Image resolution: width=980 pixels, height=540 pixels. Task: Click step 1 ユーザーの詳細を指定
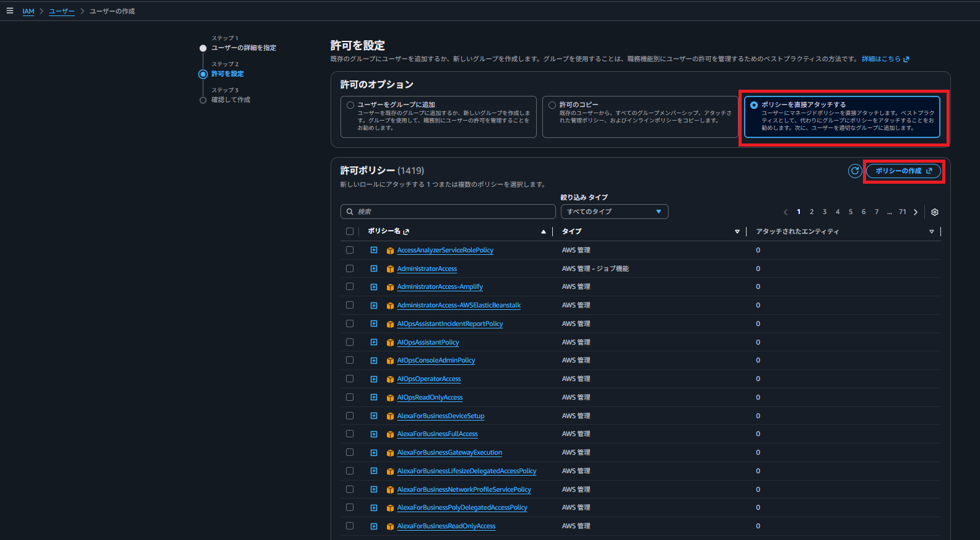(x=244, y=48)
